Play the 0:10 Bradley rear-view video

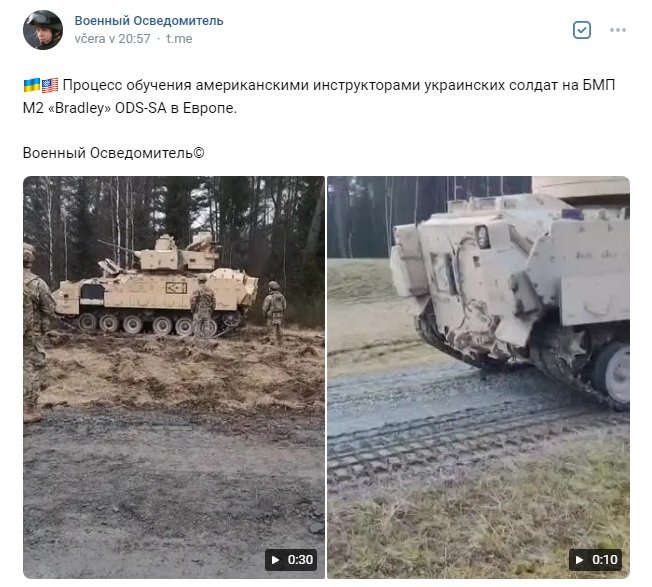[x=479, y=377]
